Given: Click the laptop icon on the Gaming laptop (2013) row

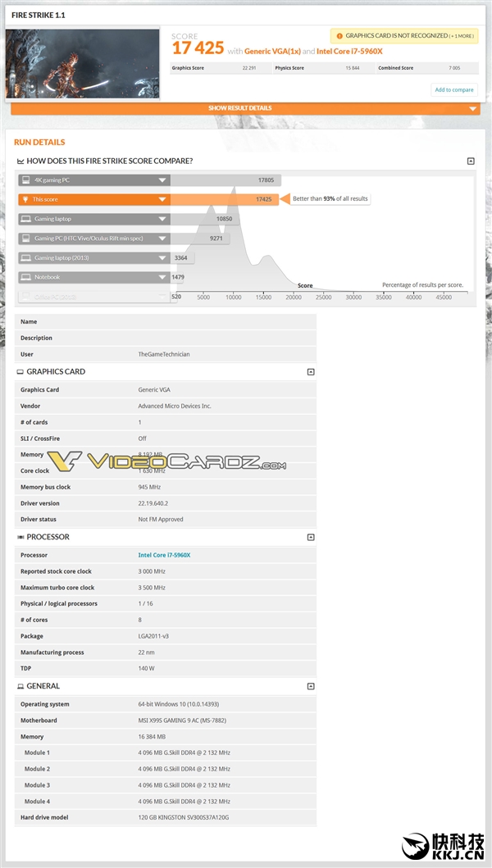Looking at the screenshot, I should [25, 258].
